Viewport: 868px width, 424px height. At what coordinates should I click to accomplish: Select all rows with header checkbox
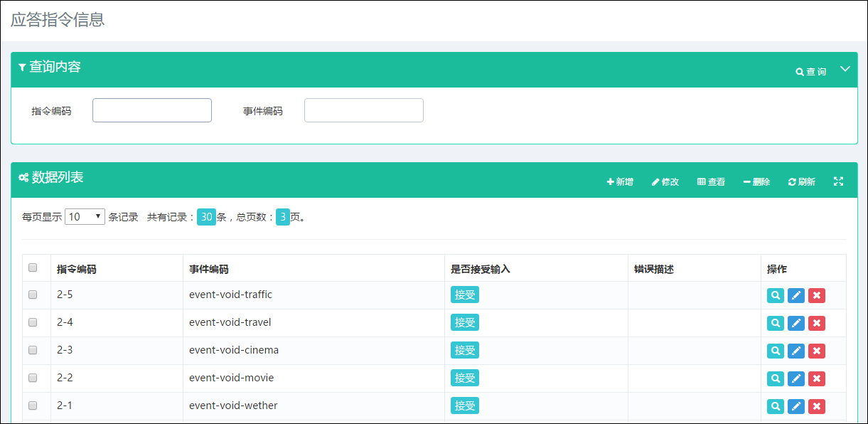33,268
